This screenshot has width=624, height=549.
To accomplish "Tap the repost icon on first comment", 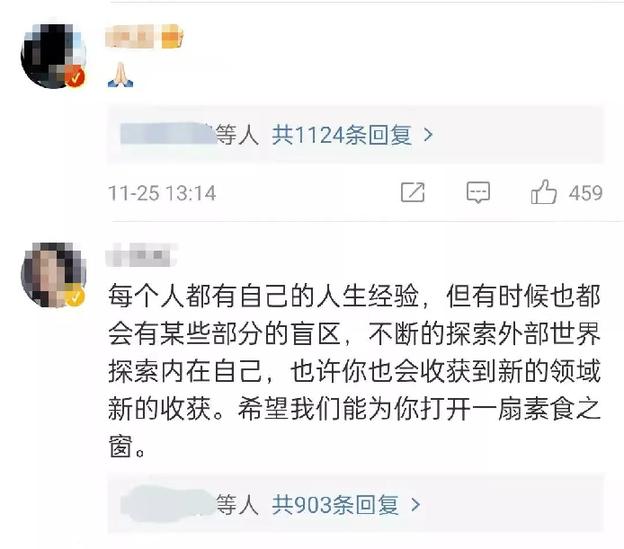I will (x=413, y=192).
